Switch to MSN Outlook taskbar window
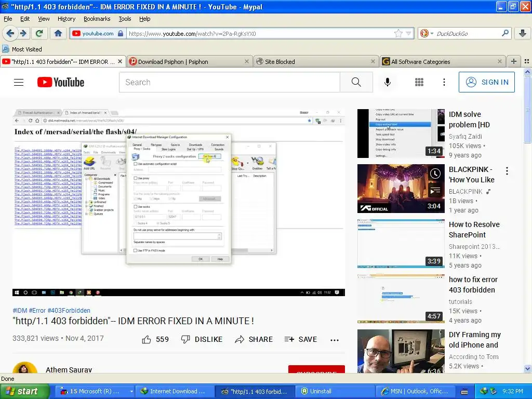The image size is (532, 399). 415,391
